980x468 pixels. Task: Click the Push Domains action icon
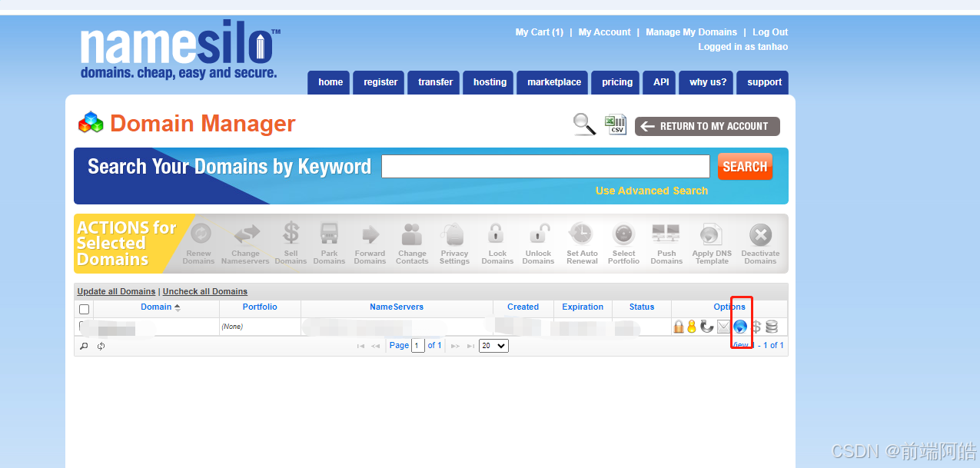pos(666,234)
